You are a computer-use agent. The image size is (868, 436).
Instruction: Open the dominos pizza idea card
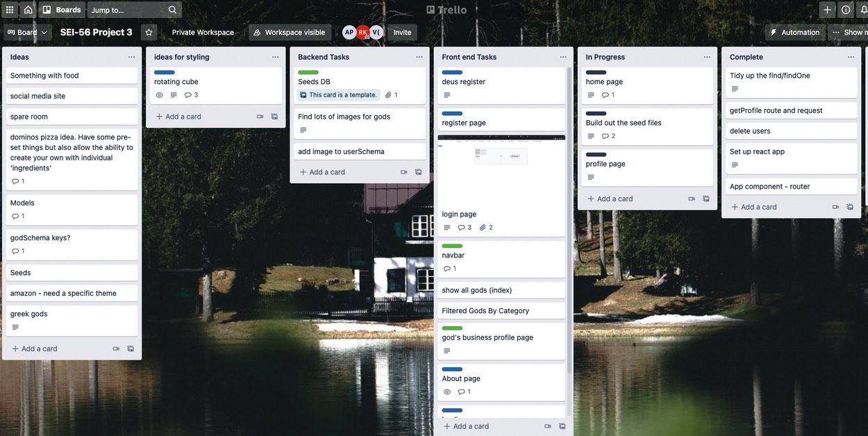72,159
